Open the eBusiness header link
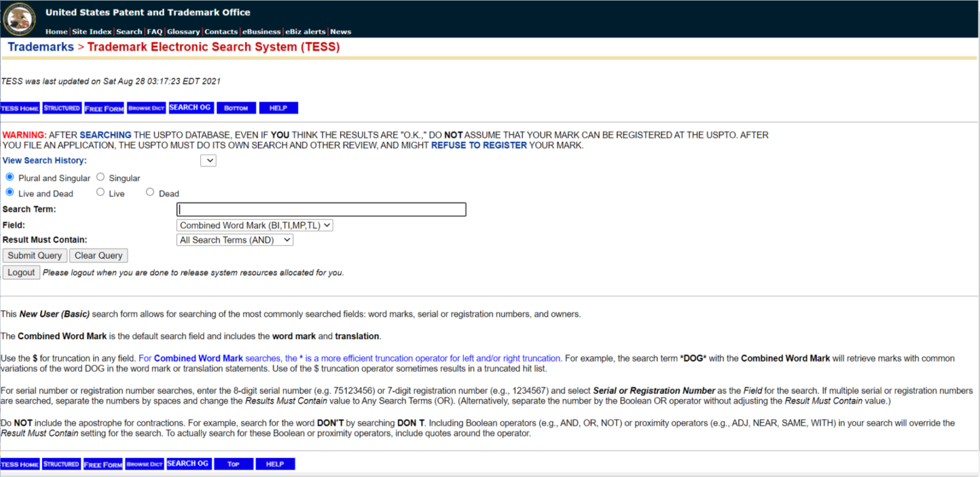The width and height of the screenshot is (980, 477). click(262, 32)
